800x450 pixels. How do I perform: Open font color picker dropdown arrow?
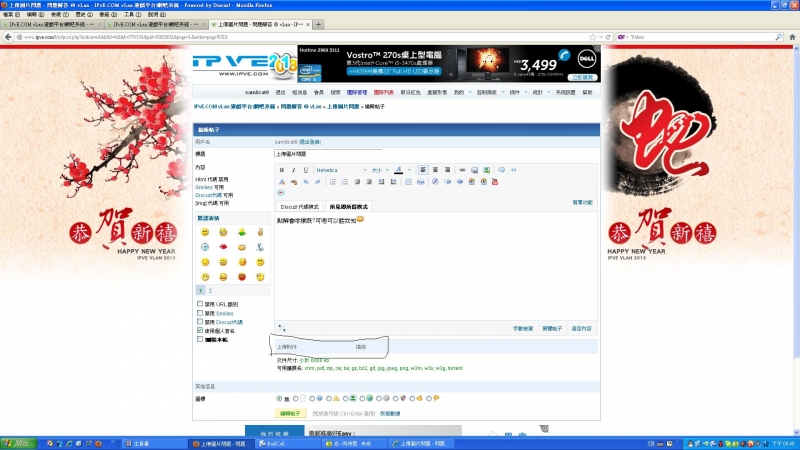409,170
